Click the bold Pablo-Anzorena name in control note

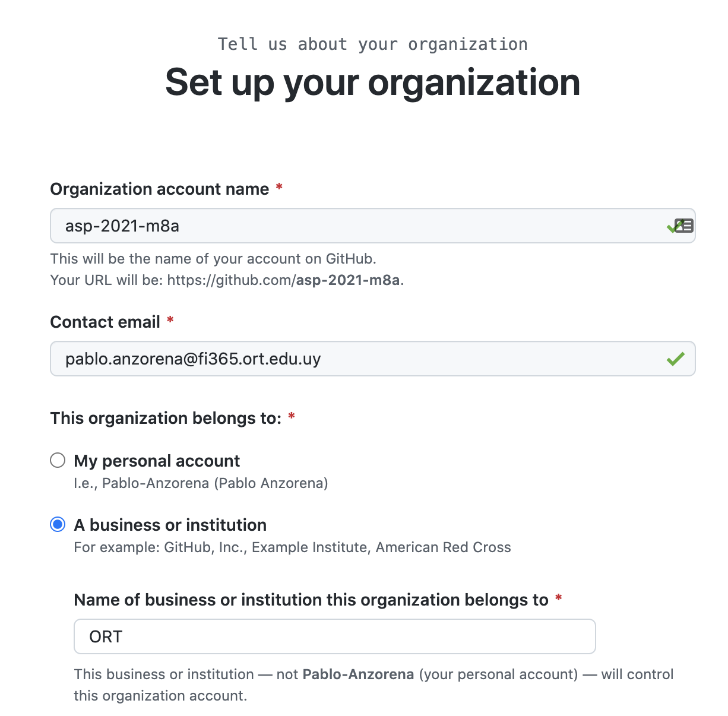[358, 674]
